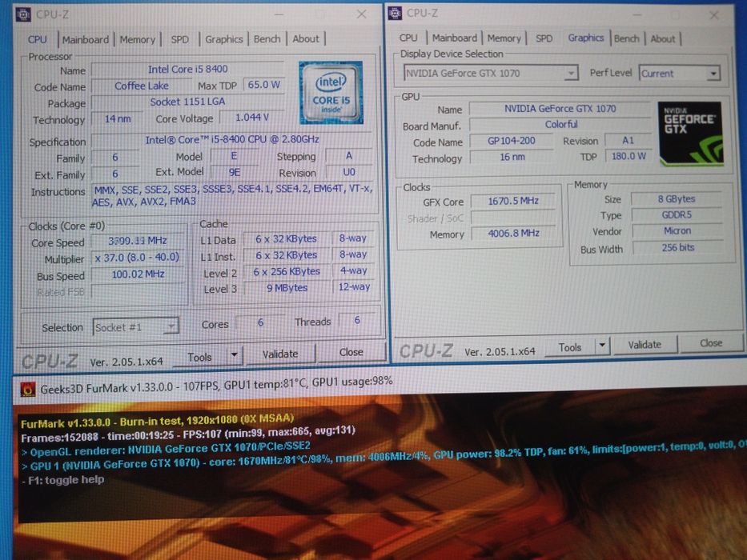747x560 pixels.
Task: Select CPU tab in right CPU-Z window
Action: [x=408, y=38]
